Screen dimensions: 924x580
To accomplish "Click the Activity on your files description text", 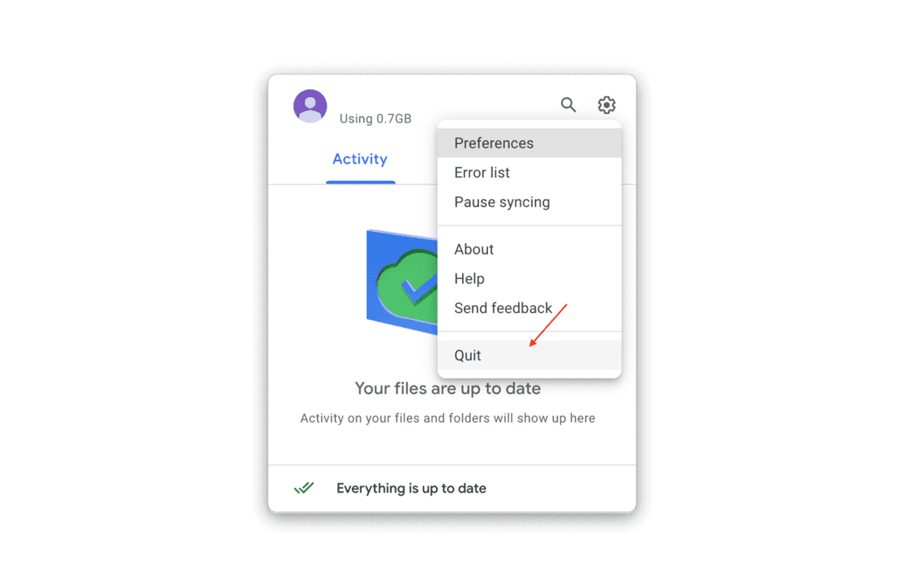I will coord(448,418).
